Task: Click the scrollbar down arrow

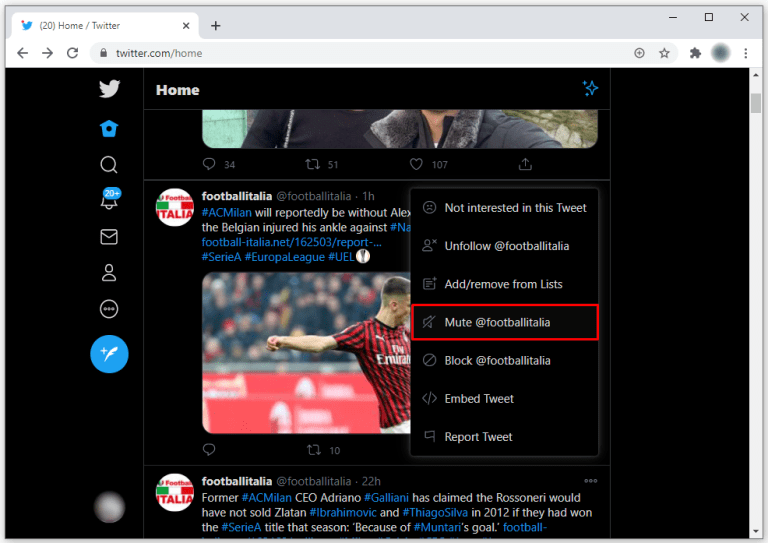Action: pos(756,531)
